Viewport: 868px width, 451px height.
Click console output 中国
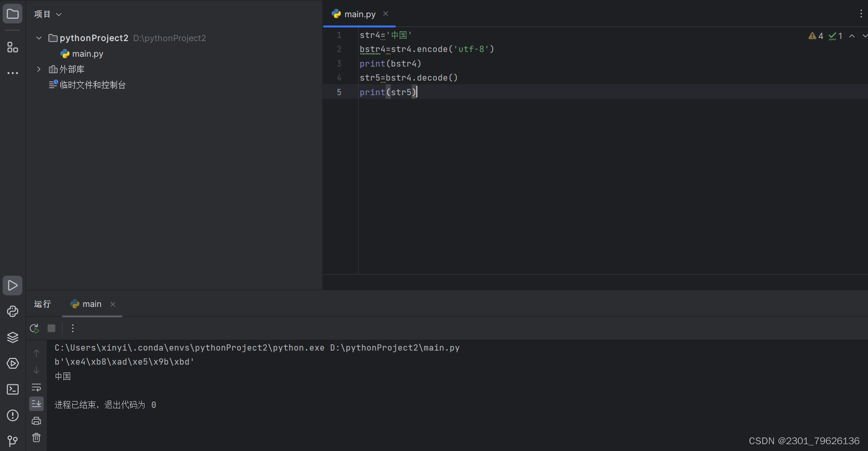(x=63, y=376)
